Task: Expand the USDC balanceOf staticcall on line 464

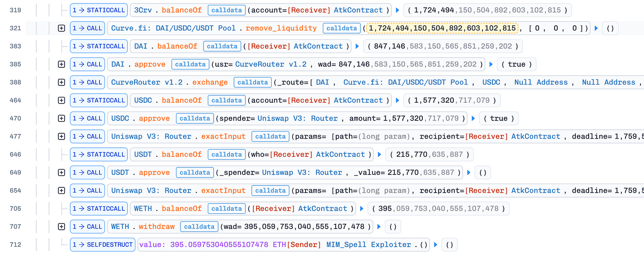Action: 61,101
